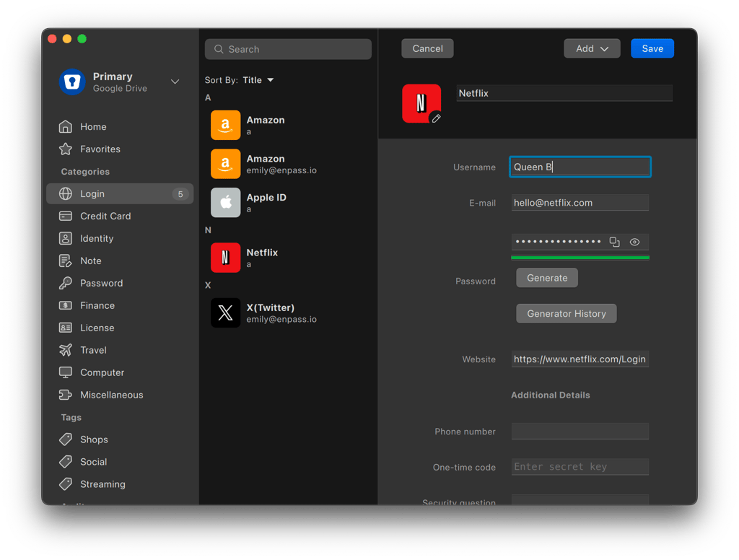The width and height of the screenshot is (739, 560).
Task: Open the Social tag icon
Action: coord(66,461)
